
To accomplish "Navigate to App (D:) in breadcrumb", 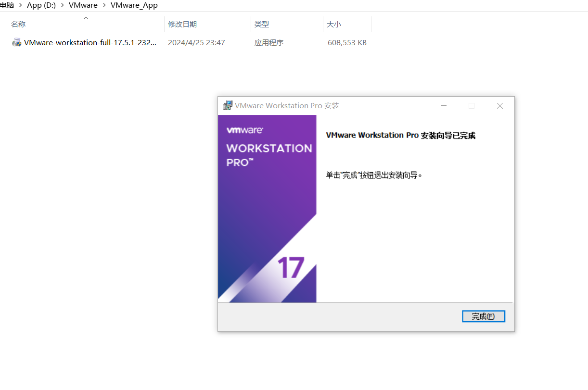I will pos(41,5).
